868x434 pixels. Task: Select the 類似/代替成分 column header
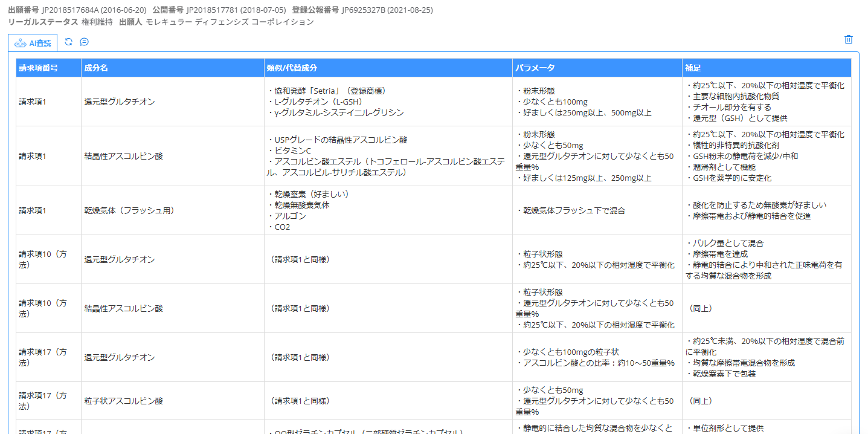[292, 68]
